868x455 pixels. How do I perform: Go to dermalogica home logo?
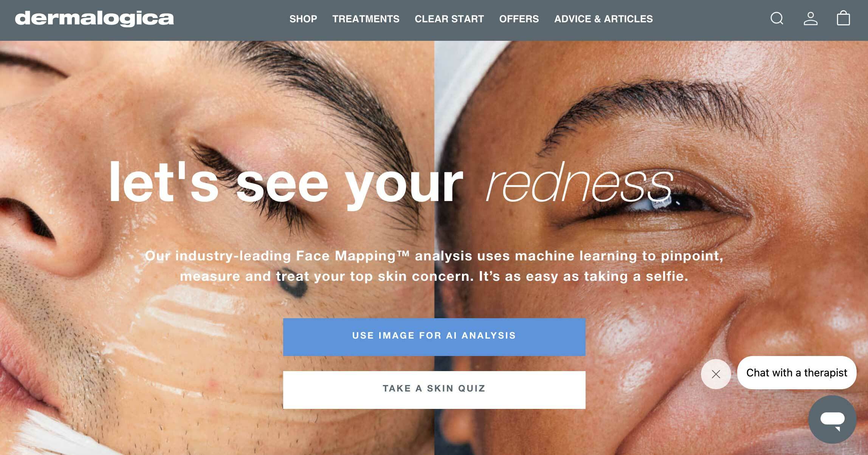(94, 19)
